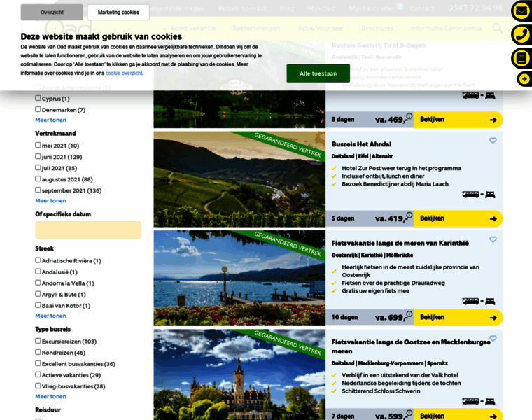Open Bestemmingen menu
The width and height of the screenshot is (532, 420).
(x=256, y=28)
